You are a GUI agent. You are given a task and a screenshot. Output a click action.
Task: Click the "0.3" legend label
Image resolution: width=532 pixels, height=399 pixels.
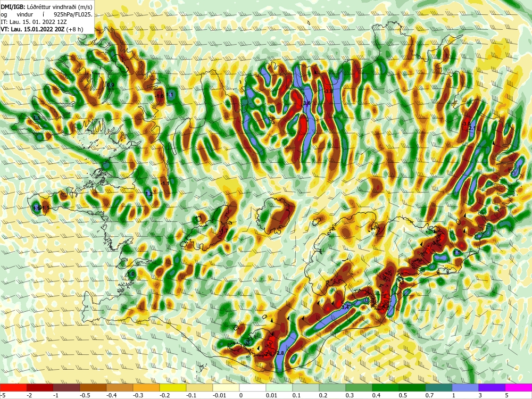click(x=350, y=395)
